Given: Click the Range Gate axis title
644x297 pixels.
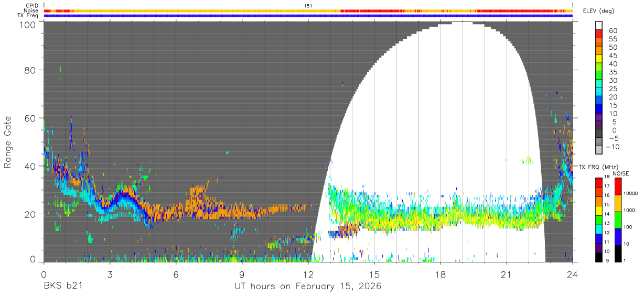Looking at the screenshot, I should coord(8,142).
